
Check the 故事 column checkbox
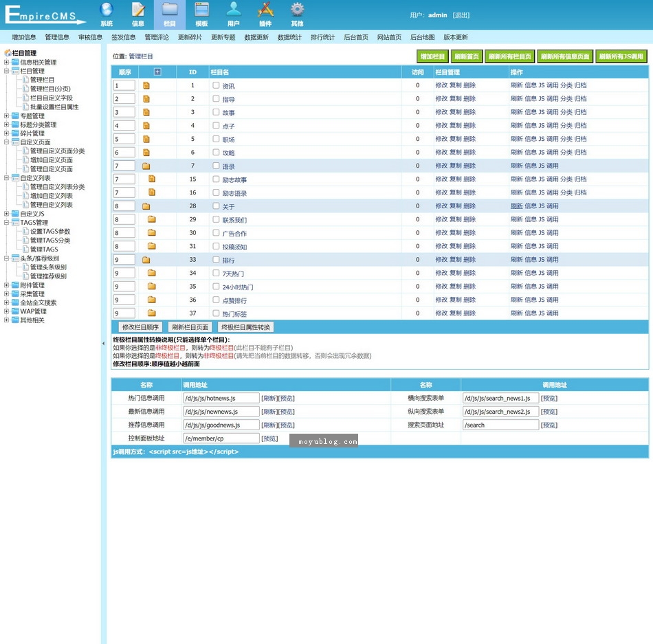216,112
